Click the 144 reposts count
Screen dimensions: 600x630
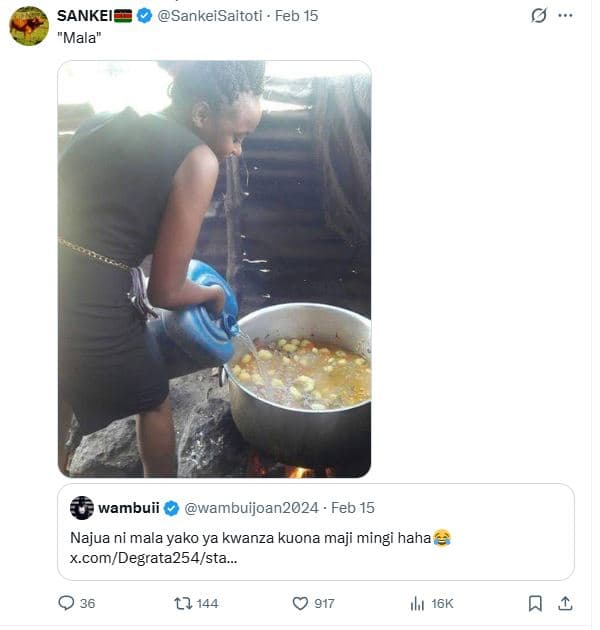(207, 603)
